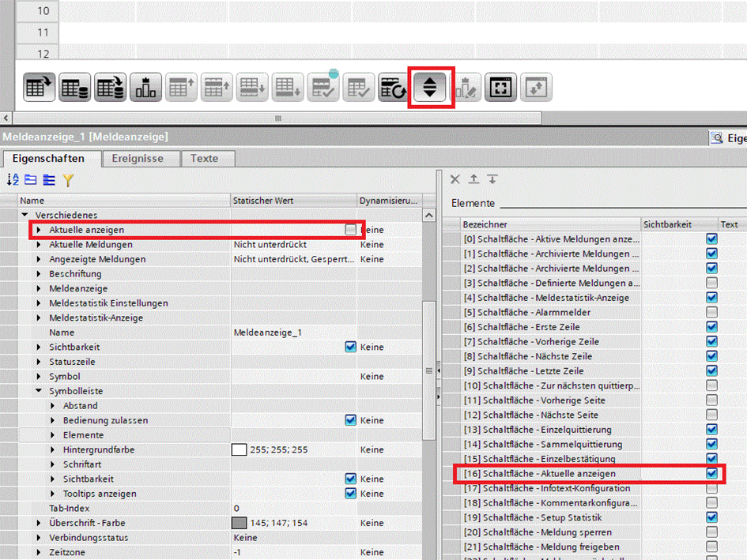Click the Bezeichner column header
Screen dimensions: 747x560
(550, 224)
